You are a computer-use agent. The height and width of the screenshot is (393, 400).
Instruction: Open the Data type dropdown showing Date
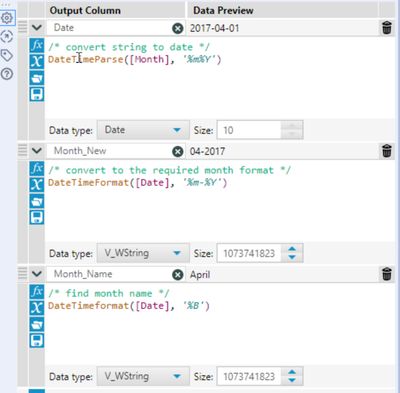click(x=143, y=130)
